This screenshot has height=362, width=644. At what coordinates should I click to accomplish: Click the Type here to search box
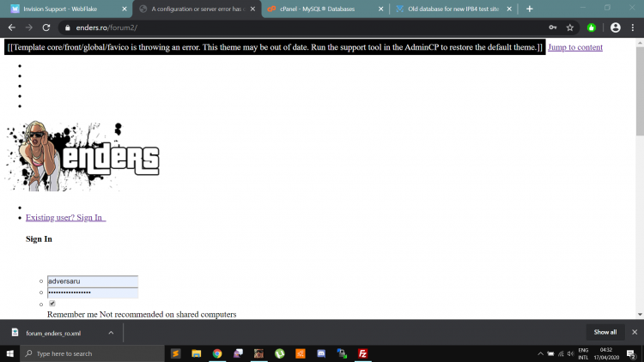point(92,353)
